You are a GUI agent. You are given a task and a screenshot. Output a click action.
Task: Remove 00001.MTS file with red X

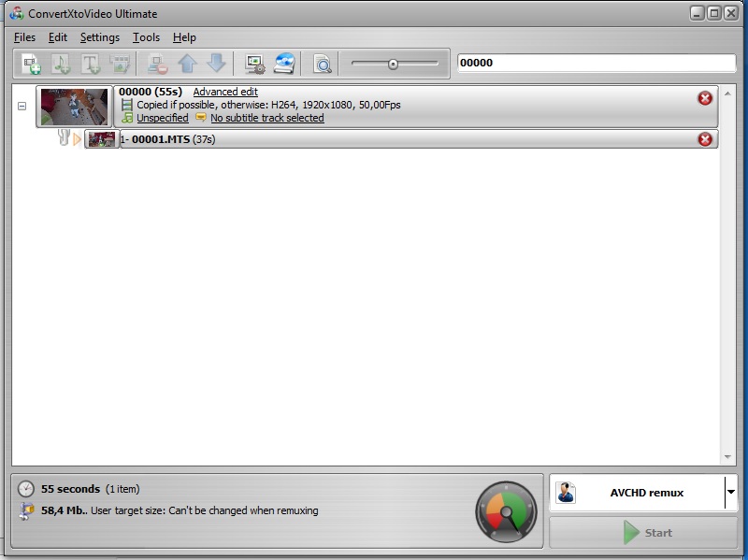point(705,139)
